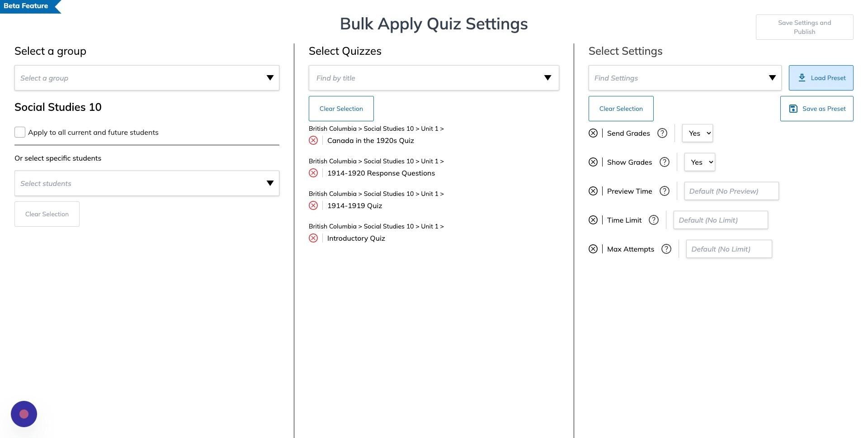This screenshot has height=438, width=868.
Task: Click Save as Preset
Action: (816, 109)
